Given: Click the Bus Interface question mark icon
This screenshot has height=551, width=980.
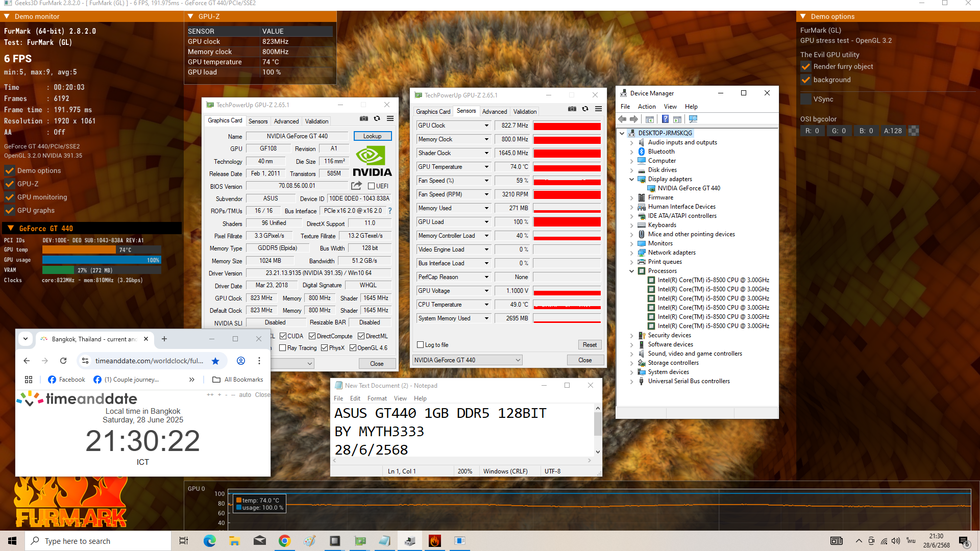Looking at the screenshot, I should (x=390, y=211).
